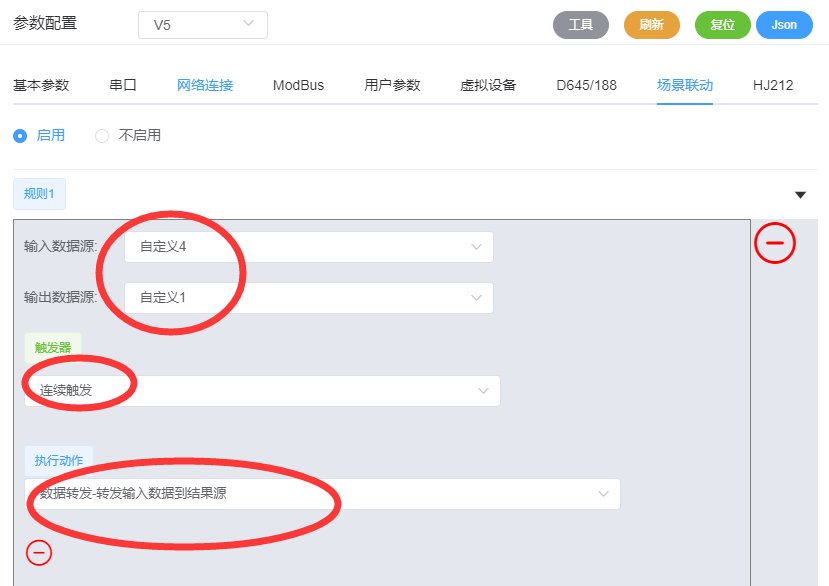
Task: Open 输入数据源 dropdown showing 自定义4
Action: [308, 247]
